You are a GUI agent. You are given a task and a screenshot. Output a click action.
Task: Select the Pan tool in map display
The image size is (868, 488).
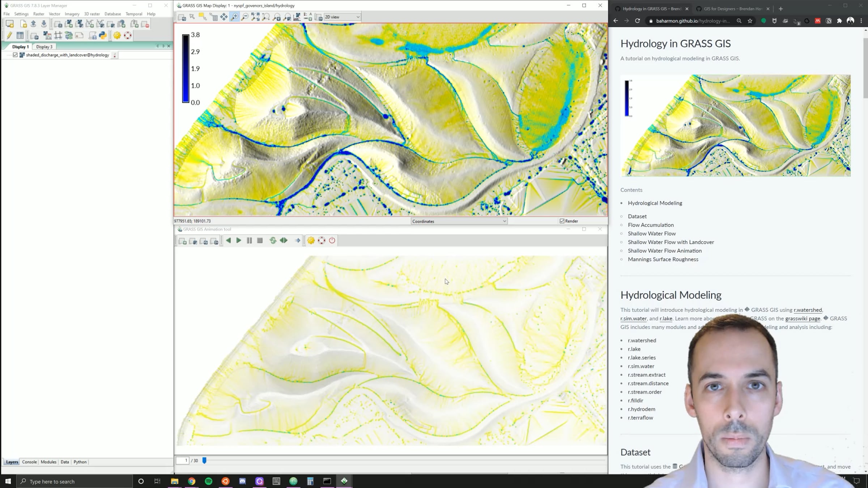coord(224,17)
